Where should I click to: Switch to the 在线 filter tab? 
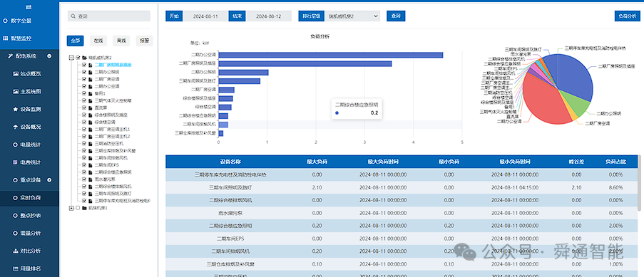(x=98, y=41)
